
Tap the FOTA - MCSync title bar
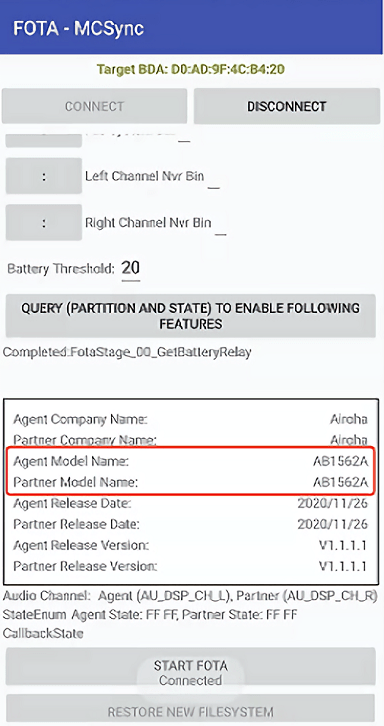[192, 27]
